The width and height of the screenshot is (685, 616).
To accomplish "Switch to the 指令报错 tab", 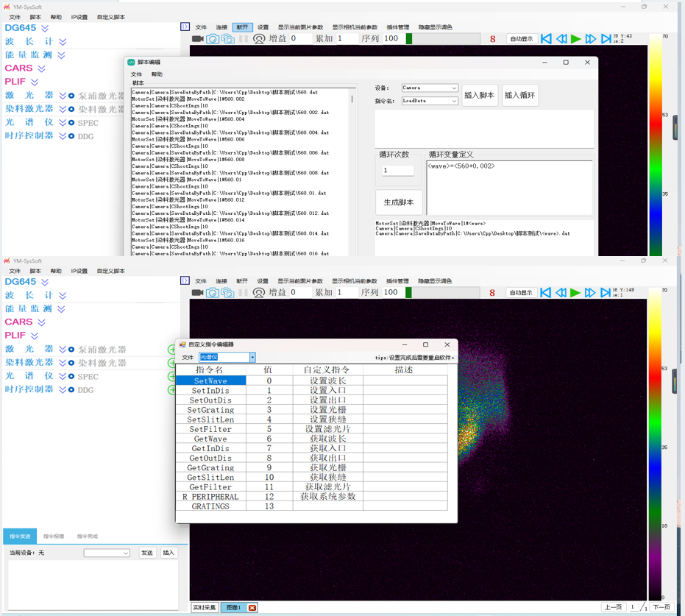I will pos(54,537).
